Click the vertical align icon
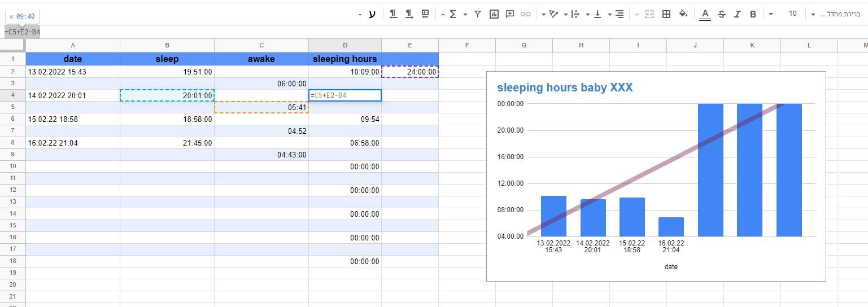This screenshot has width=868, height=307. 597,14
